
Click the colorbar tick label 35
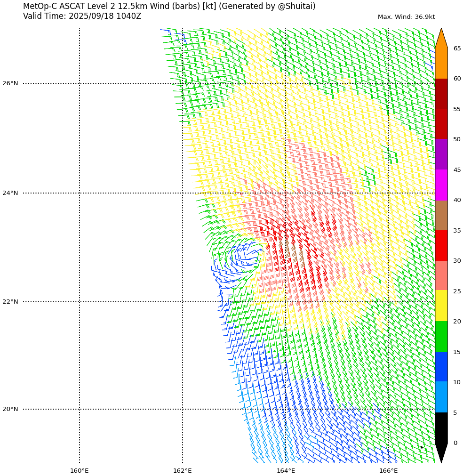point(457,230)
